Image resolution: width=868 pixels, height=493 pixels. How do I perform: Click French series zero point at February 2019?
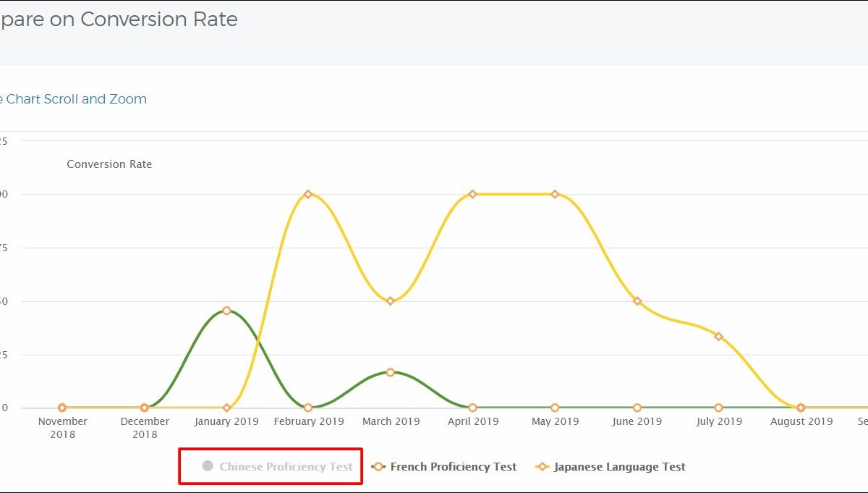pos(308,408)
